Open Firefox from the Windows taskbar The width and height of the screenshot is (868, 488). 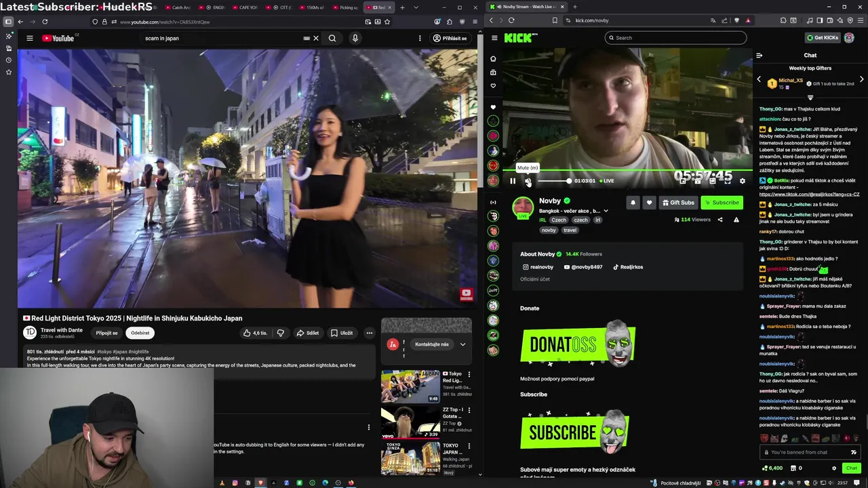351,483
